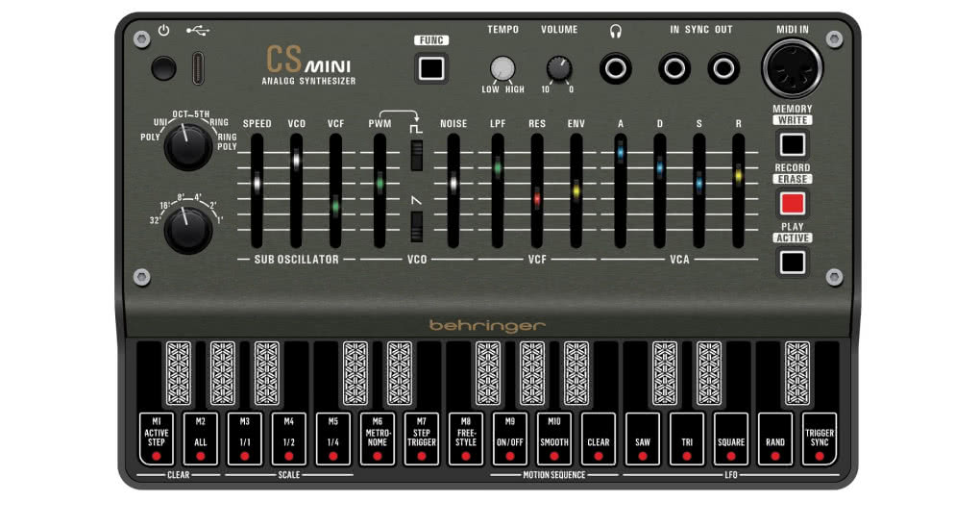Click the TEMPO knob
The image size is (980, 527).
[502, 68]
